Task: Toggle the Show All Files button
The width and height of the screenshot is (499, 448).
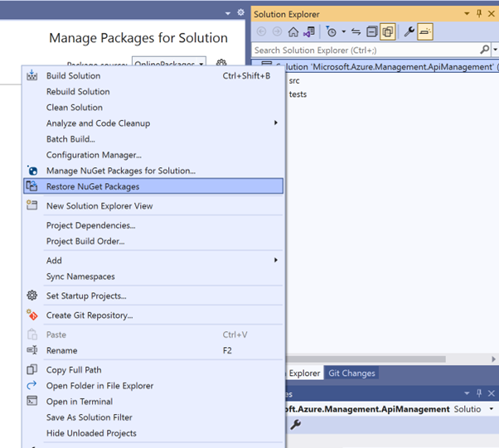Action: 388,31
